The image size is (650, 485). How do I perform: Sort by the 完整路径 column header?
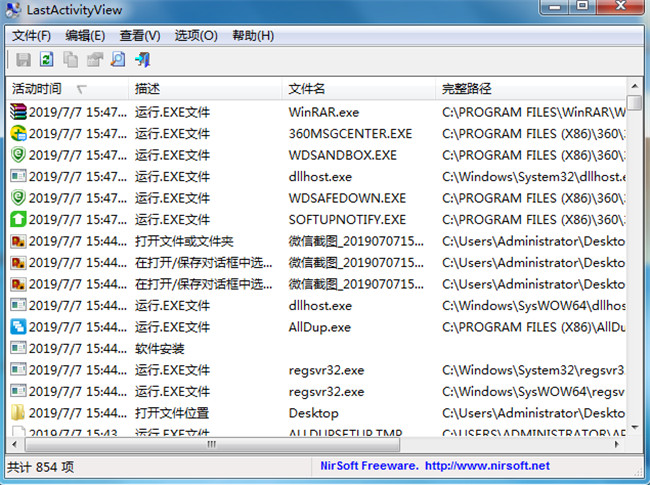pyautogui.click(x=531, y=89)
